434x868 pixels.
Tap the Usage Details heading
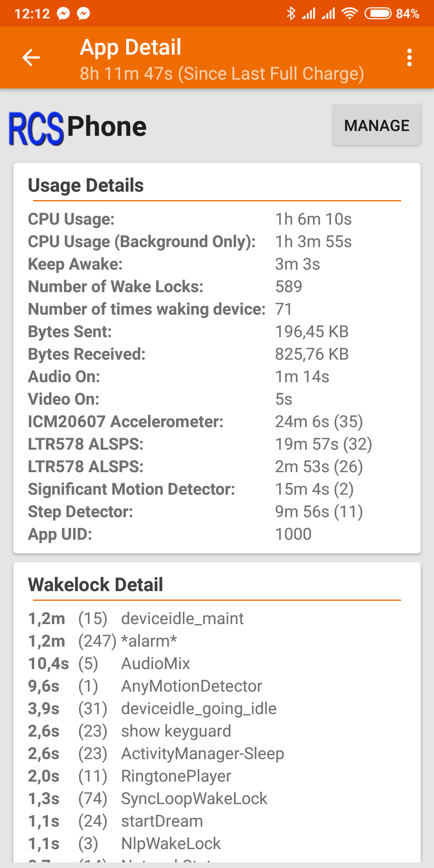pos(86,186)
